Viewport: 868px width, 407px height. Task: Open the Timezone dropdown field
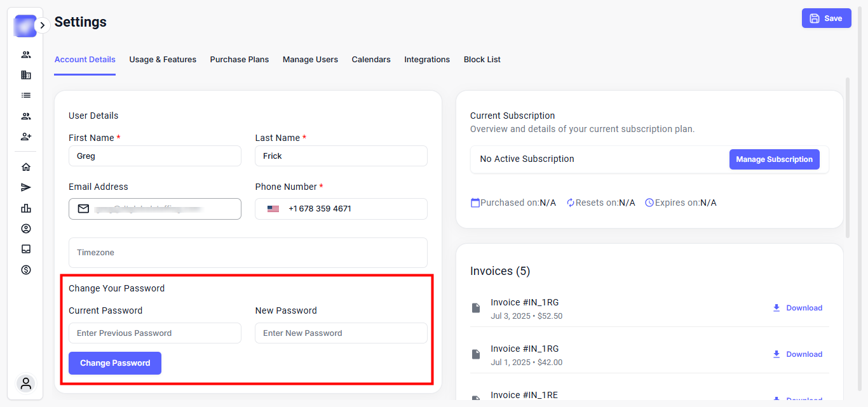[248, 253]
